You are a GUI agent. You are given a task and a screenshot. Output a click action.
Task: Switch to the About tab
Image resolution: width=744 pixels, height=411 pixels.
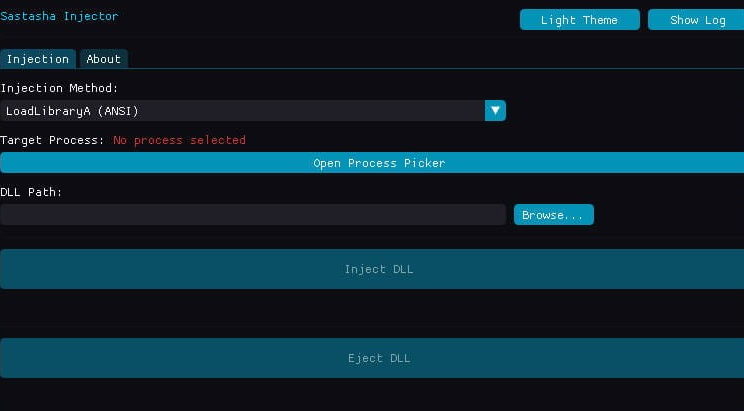click(104, 59)
